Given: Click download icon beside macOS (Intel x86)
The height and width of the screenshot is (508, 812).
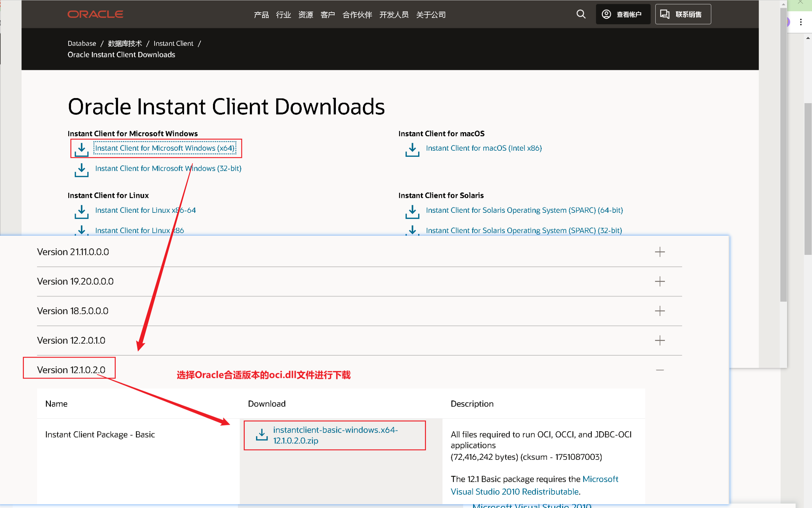Looking at the screenshot, I should coord(412,149).
